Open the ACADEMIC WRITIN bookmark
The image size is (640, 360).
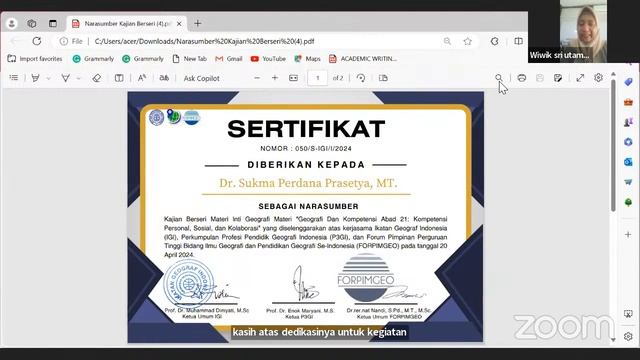363,59
